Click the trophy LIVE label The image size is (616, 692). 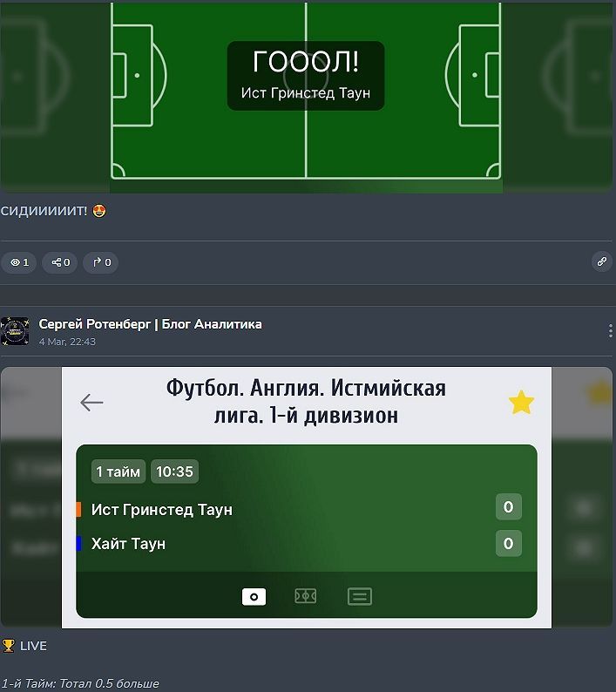[24, 646]
